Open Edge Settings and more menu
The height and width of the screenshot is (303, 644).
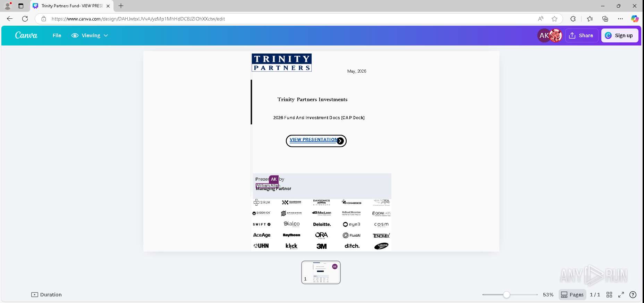(620, 19)
